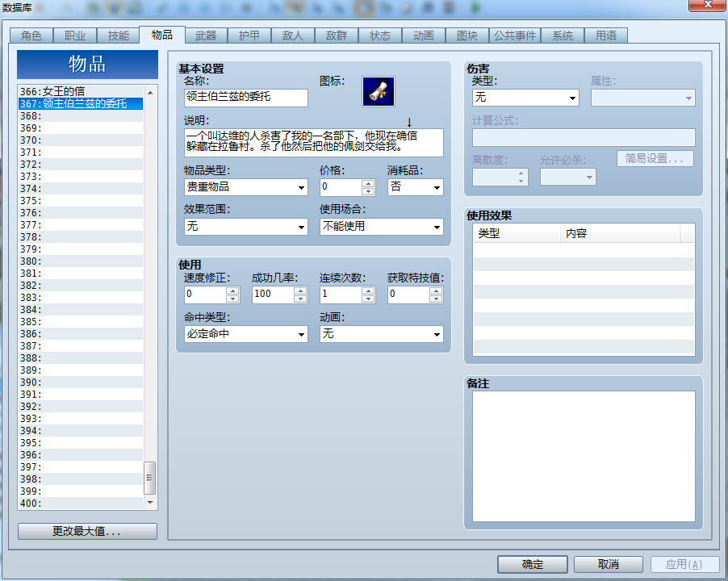Click the 类型 column header in 使用效果
728x581 pixels.
(x=517, y=233)
